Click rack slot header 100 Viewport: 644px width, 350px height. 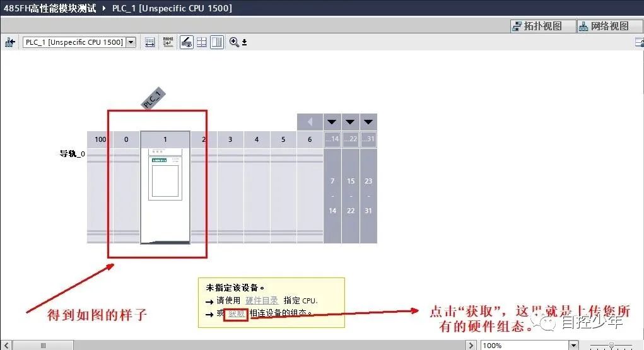click(100, 139)
